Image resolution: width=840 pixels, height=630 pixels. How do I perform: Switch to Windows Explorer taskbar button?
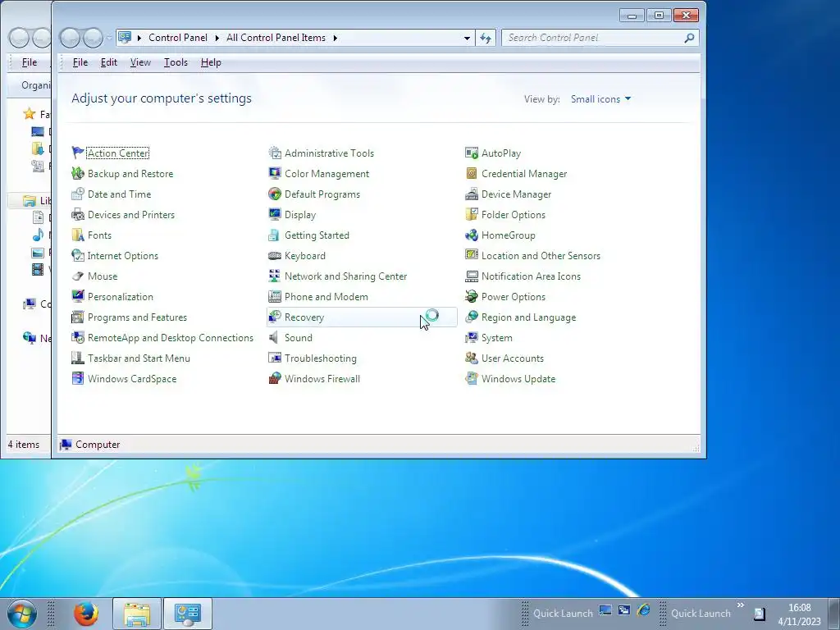[137, 614]
